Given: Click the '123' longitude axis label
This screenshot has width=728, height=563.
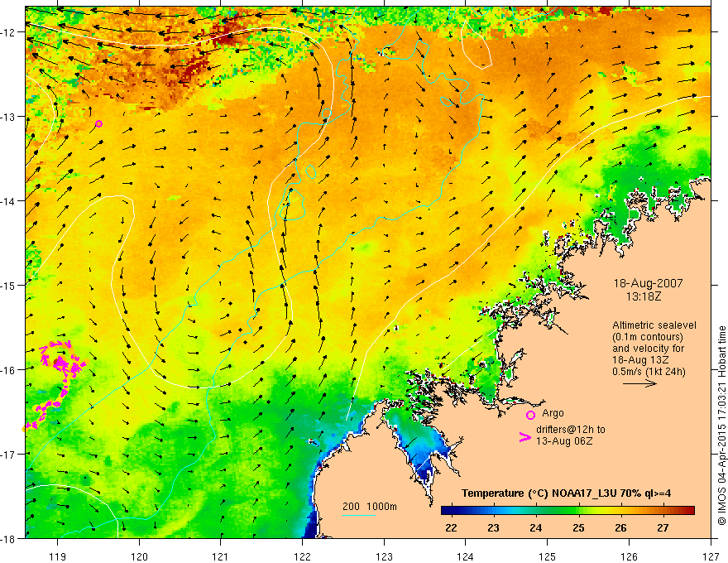Looking at the screenshot, I should click(384, 556).
